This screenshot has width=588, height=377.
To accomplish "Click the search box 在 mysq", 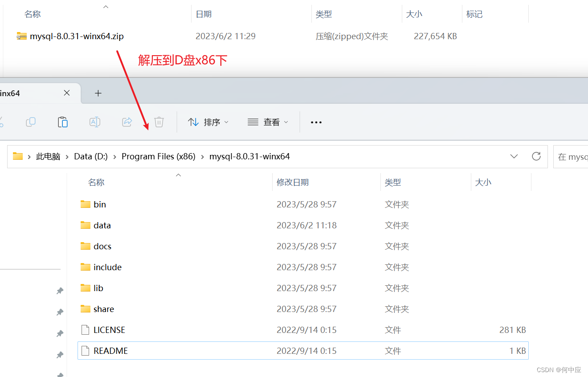I will tap(571, 157).
